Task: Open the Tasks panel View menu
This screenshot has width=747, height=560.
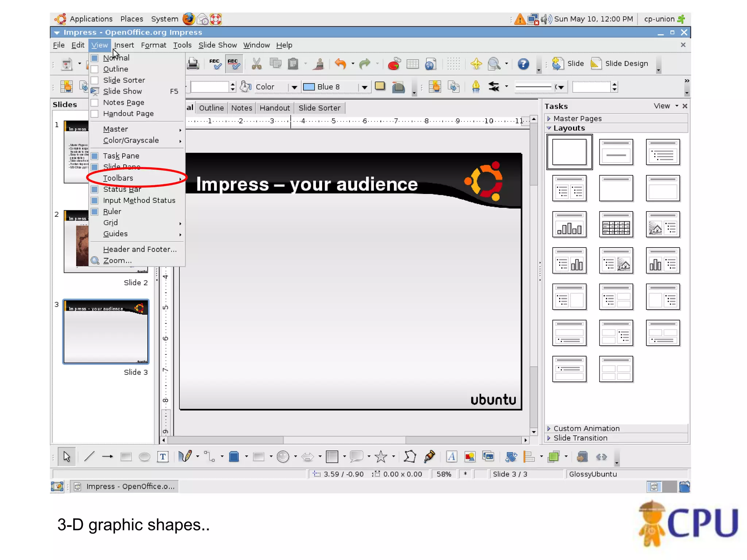Action: 665,106
